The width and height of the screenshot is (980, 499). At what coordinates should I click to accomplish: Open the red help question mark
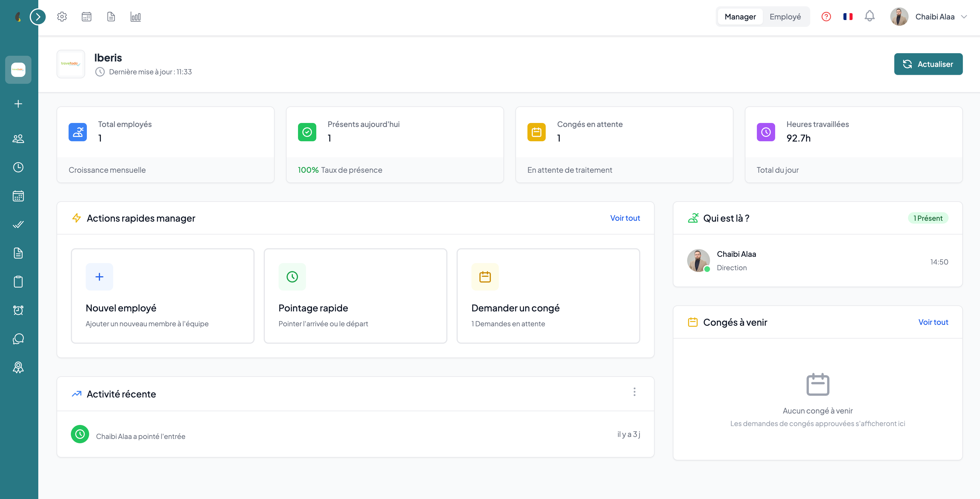pos(826,17)
